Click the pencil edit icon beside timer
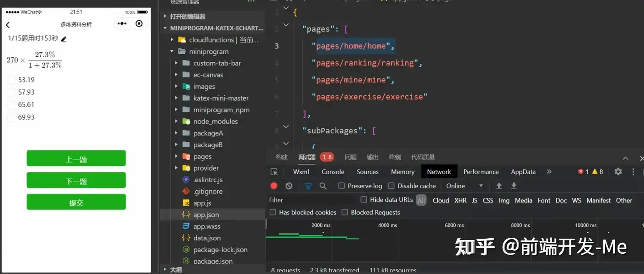This screenshot has height=274, width=644. (x=64, y=39)
